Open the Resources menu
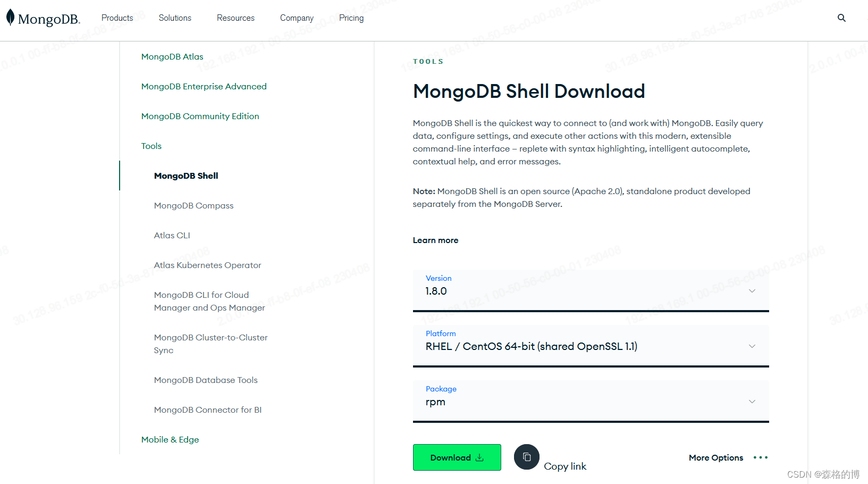 point(235,18)
